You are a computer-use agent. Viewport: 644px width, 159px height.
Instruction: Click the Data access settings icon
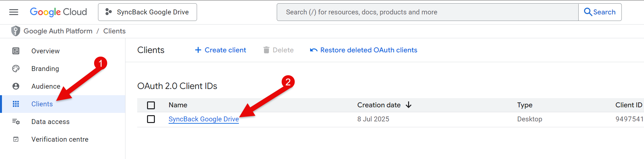[16, 122]
